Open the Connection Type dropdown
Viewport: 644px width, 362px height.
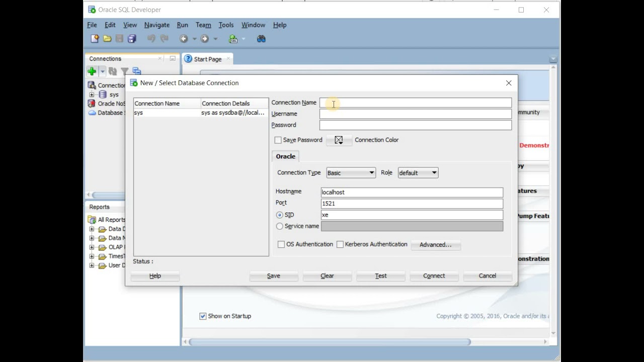point(351,172)
